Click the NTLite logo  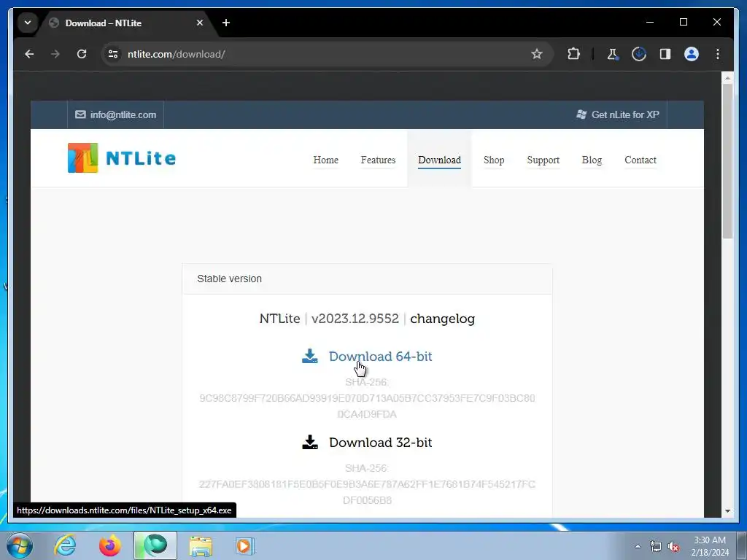point(122,158)
